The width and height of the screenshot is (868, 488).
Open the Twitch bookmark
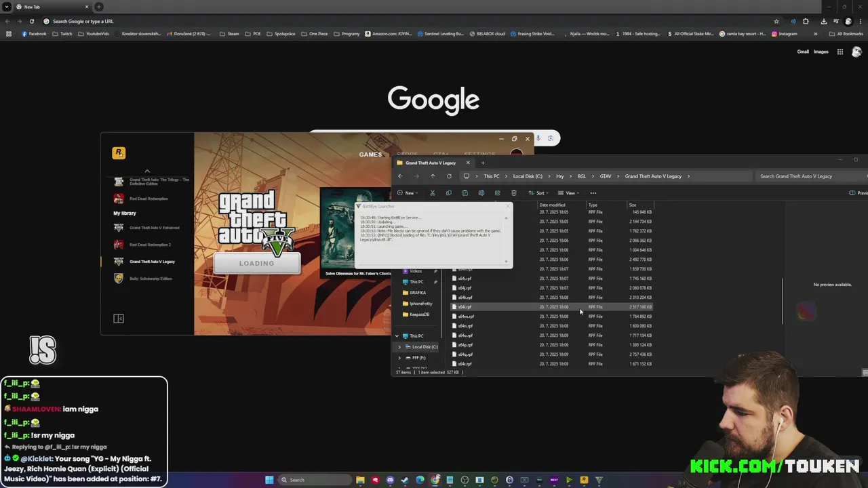pos(62,34)
